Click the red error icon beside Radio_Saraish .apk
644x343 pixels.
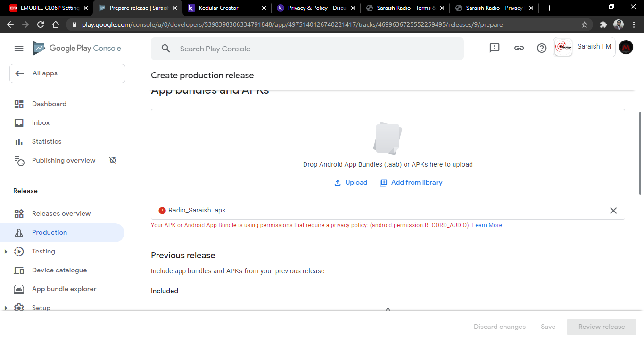[x=162, y=211]
